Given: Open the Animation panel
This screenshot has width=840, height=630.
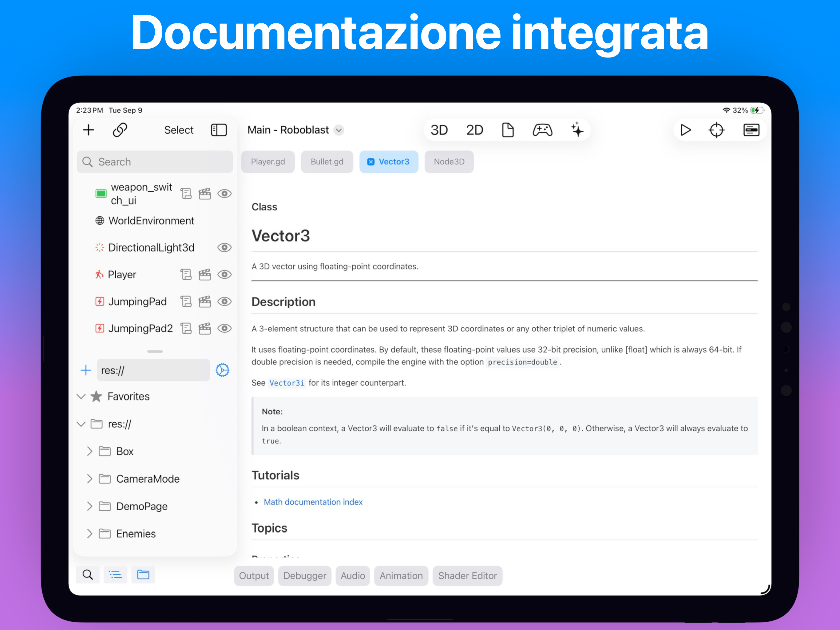Looking at the screenshot, I should (x=401, y=576).
